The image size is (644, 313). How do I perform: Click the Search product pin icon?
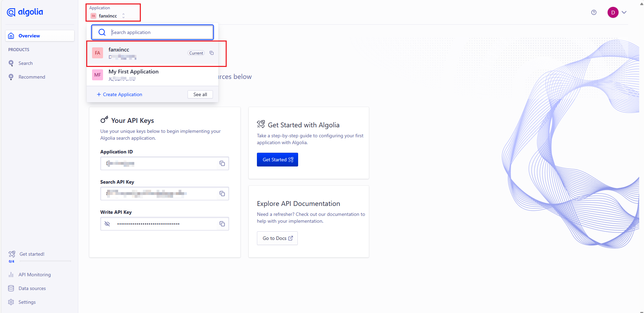click(11, 63)
